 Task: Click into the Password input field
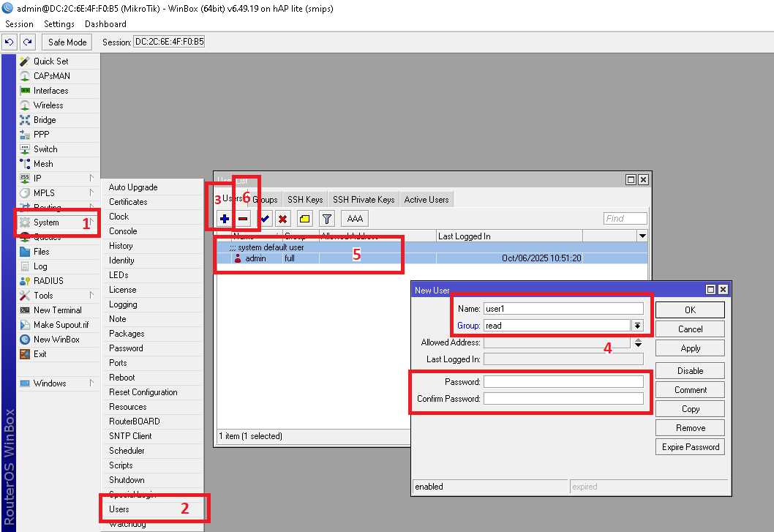tap(563, 382)
